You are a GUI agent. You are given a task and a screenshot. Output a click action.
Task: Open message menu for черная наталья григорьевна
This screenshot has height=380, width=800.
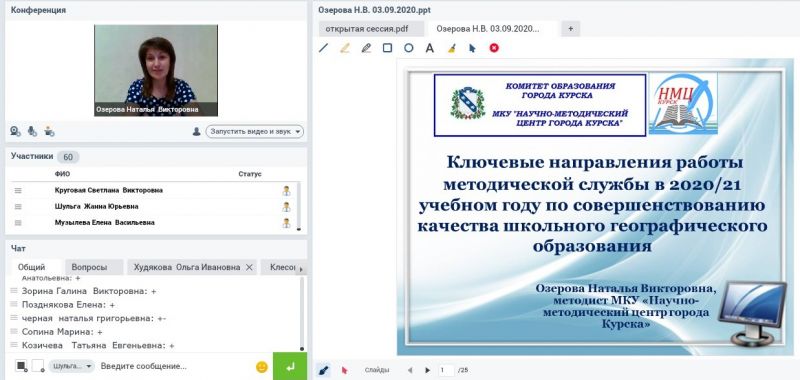[14, 318]
